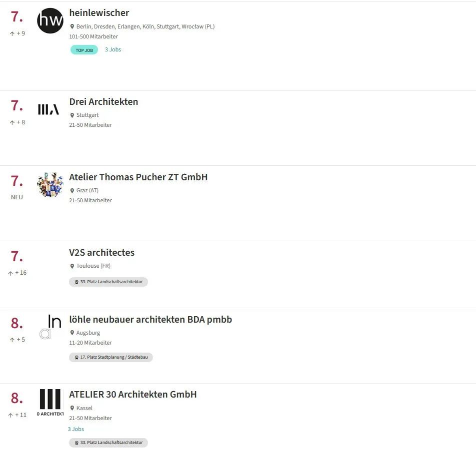This screenshot has width=476, height=452.
Task: Click 17. Platz Stadtplanung / Städtebau badge
Action: click(x=111, y=358)
